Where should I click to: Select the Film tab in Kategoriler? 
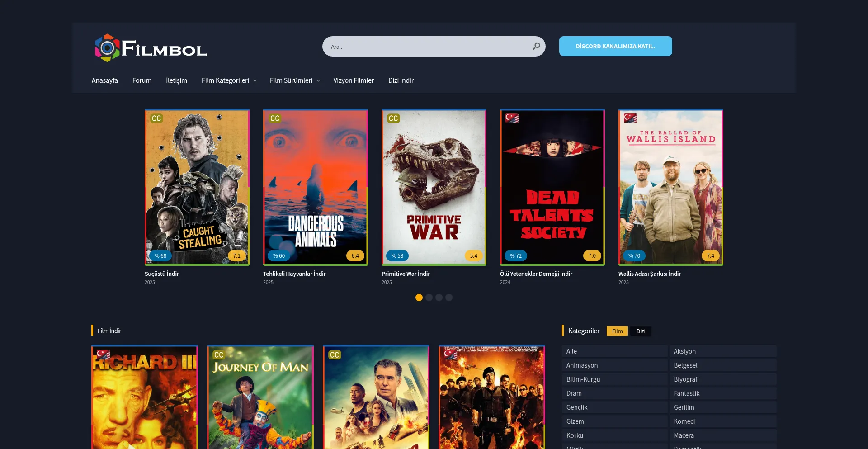click(x=617, y=331)
